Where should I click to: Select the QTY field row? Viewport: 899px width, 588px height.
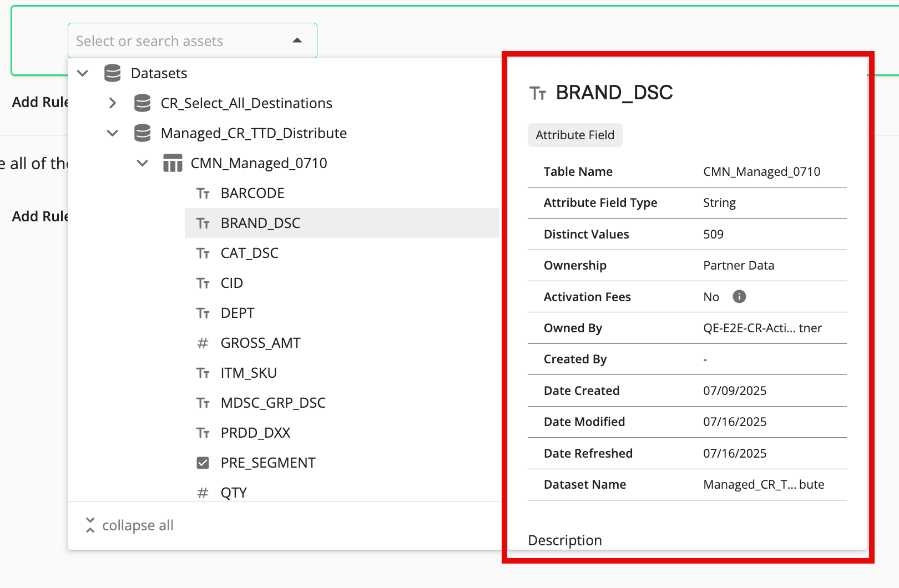[342, 491]
